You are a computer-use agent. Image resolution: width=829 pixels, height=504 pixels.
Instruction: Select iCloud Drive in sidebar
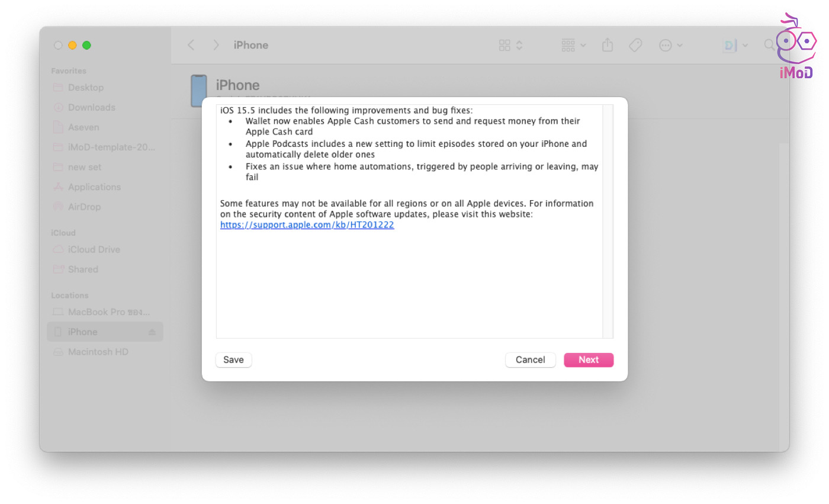tap(94, 249)
